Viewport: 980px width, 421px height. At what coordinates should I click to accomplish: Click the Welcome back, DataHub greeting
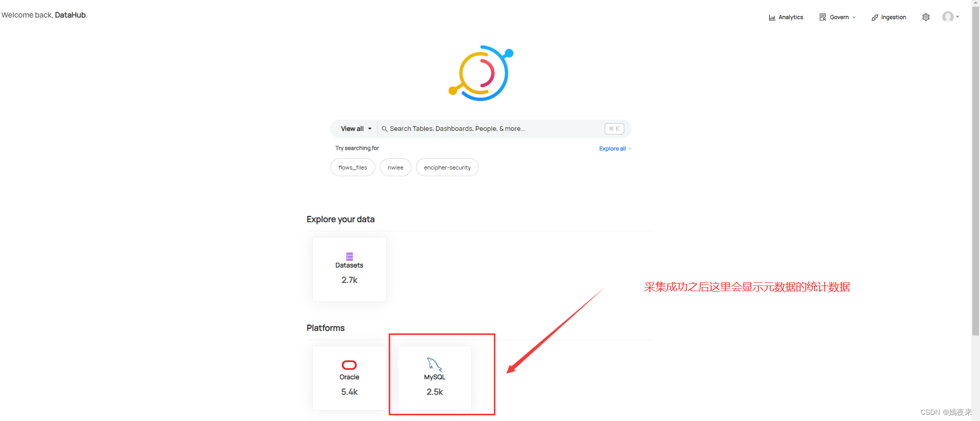(44, 15)
